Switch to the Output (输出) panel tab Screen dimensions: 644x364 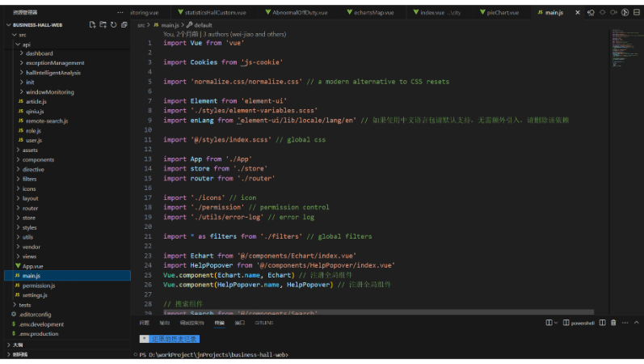click(165, 323)
